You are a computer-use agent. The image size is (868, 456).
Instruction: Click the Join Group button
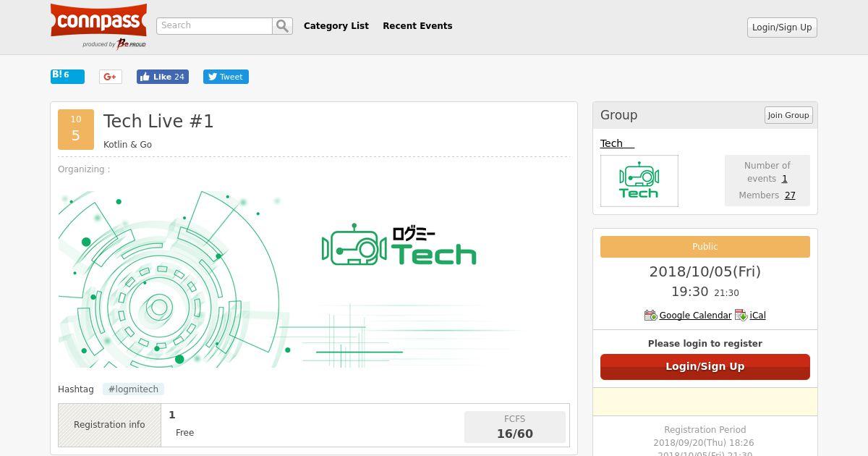pos(788,115)
